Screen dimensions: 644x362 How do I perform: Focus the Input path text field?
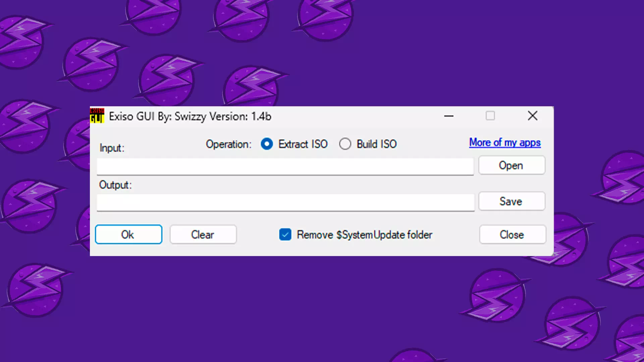click(x=285, y=167)
